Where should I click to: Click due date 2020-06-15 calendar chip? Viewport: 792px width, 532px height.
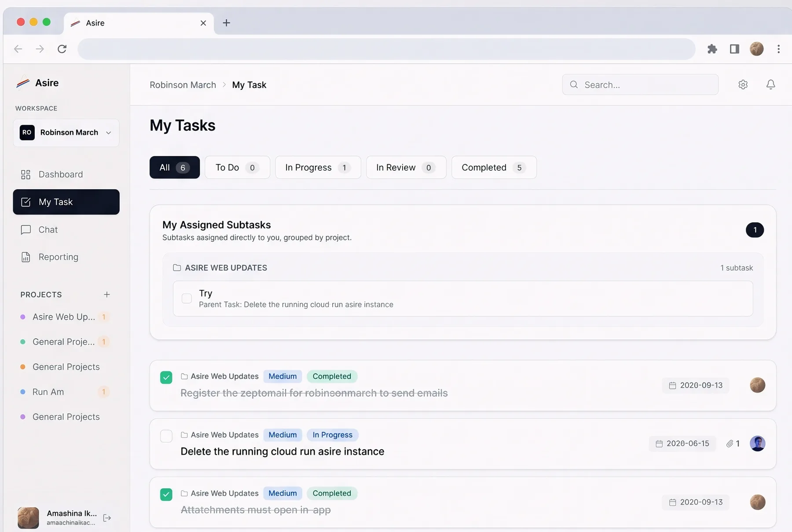682,444
